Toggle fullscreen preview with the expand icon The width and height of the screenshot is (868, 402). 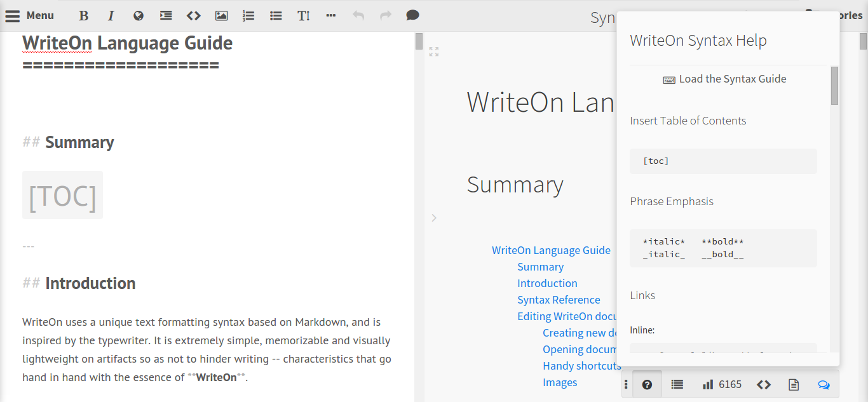(x=434, y=51)
